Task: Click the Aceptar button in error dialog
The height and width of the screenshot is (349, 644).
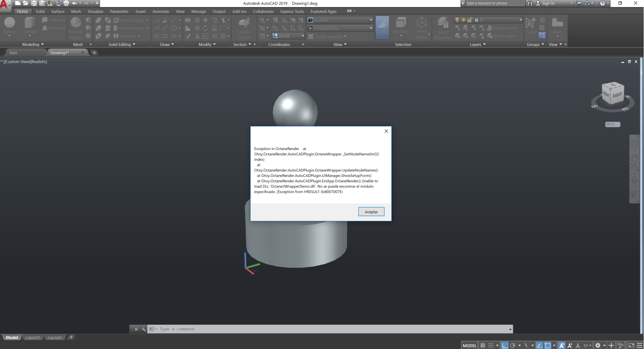Action: (x=371, y=212)
